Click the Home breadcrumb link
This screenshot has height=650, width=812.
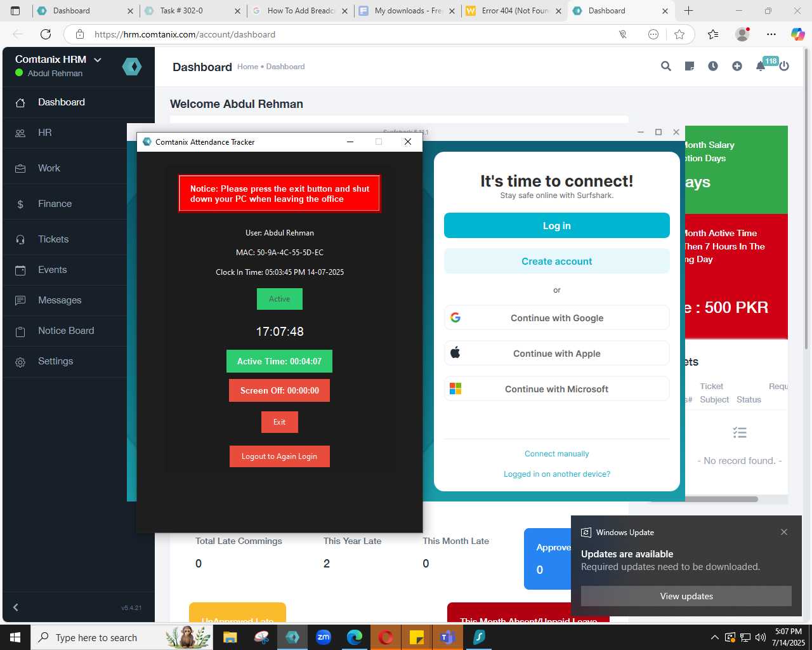coord(247,67)
